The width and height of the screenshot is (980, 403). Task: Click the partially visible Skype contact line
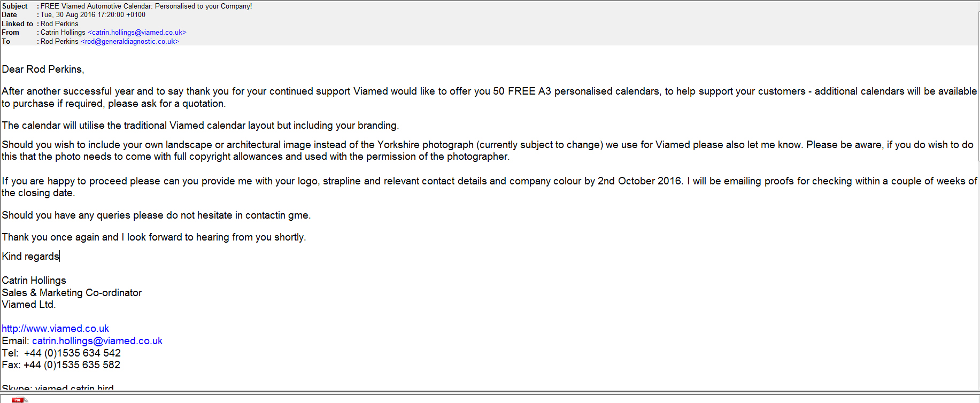pyautogui.click(x=58, y=387)
